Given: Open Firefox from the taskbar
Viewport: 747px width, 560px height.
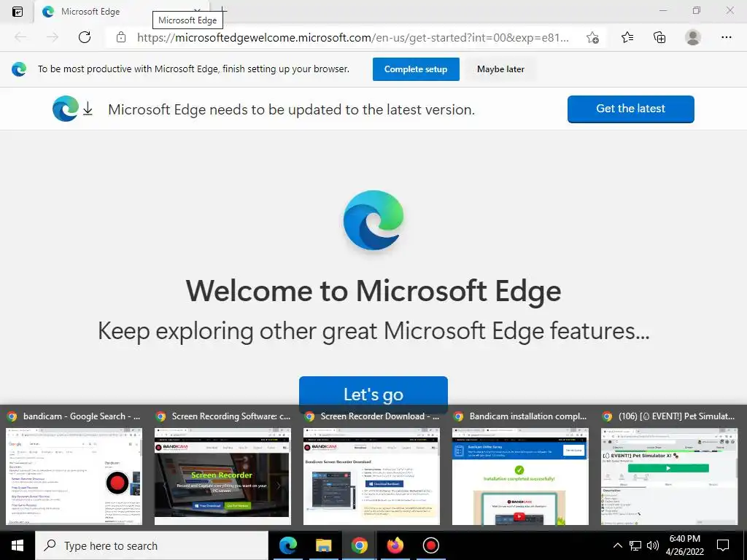Looking at the screenshot, I should point(395,545).
